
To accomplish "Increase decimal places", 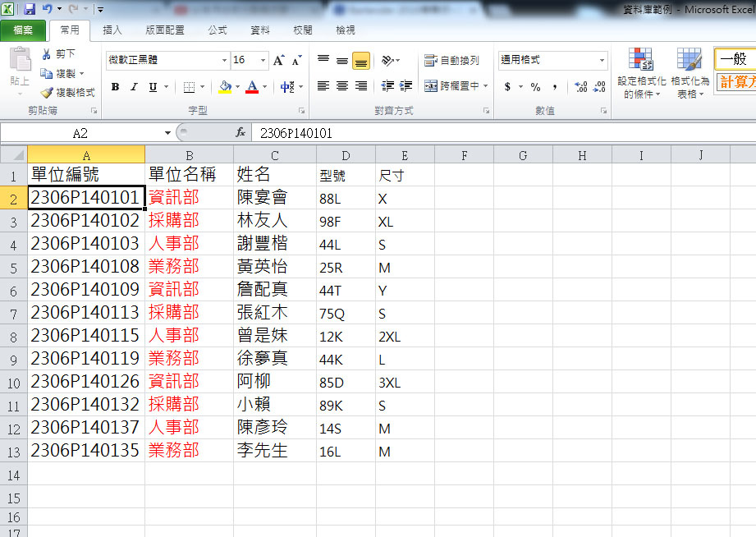I will tap(581, 87).
